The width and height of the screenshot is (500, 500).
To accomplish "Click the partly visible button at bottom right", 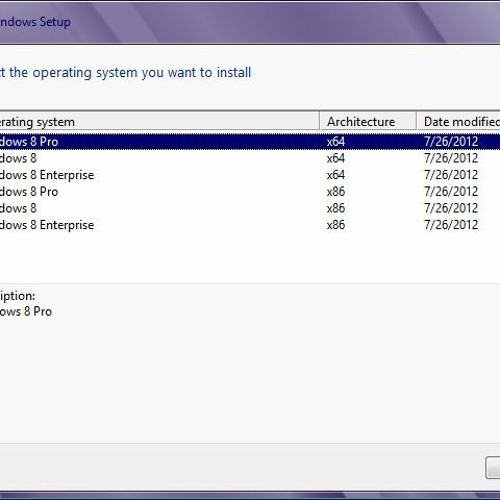I will 493,468.
